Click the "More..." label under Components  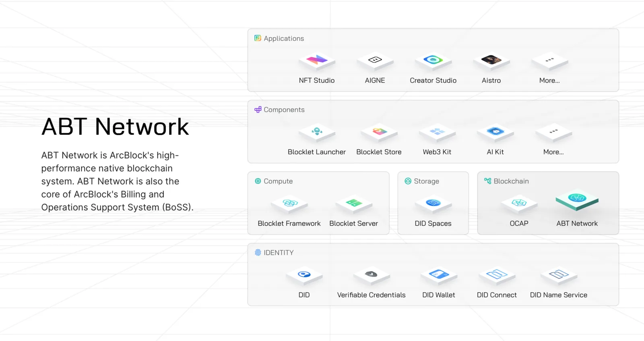pyautogui.click(x=553, y=152)
